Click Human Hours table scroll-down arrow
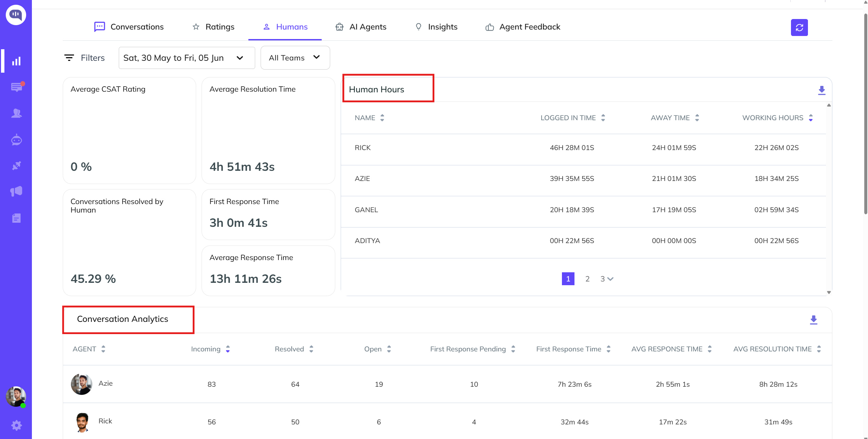The width and height of the screenshot is (868, 439). coord(829,292)
